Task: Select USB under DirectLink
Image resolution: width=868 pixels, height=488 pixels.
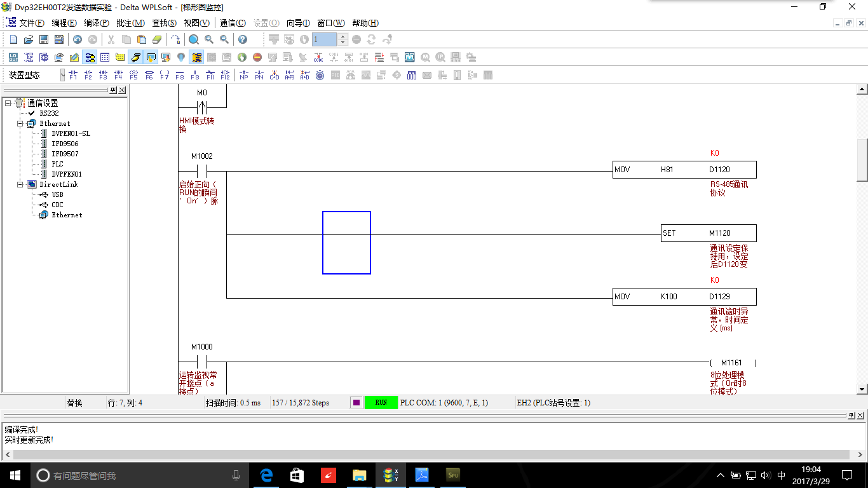Action: pyautogui.click(x=57, y=194)
